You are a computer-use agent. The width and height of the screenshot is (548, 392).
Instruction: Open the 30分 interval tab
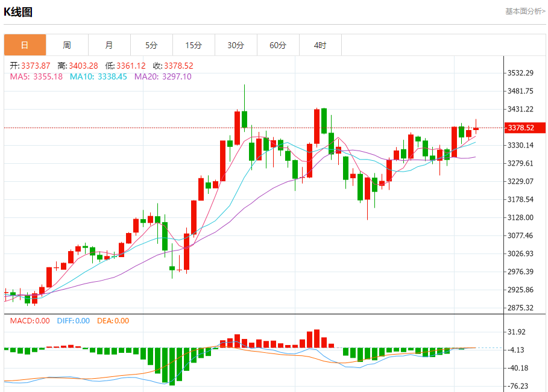tap(236, 45)
